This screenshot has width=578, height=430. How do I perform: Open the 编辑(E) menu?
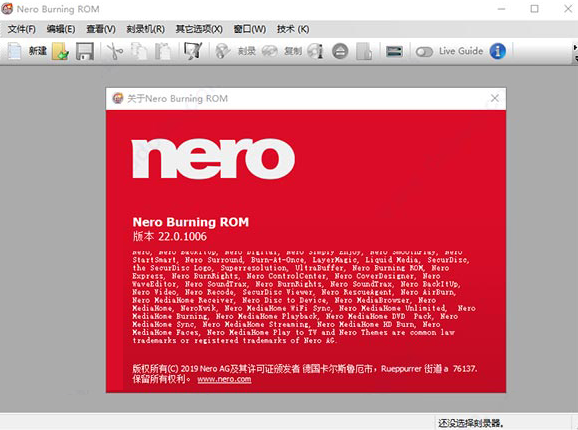(61, 29)
